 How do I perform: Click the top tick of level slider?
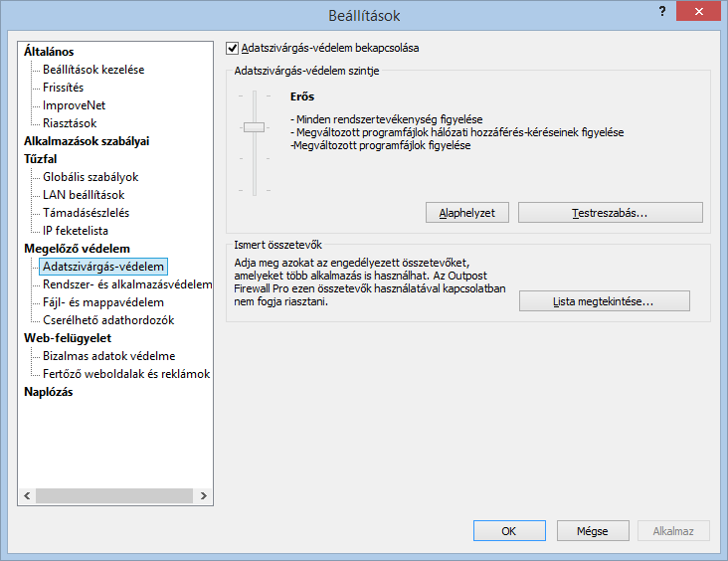(254, 96)
